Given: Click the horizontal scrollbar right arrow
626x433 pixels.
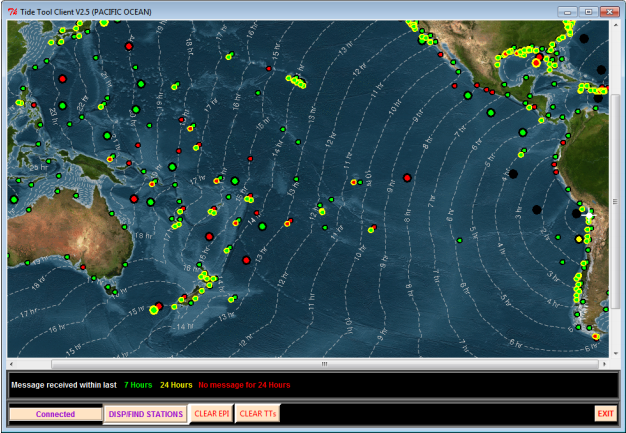Looking at the screenshot, I should click(x=604, y=364).
